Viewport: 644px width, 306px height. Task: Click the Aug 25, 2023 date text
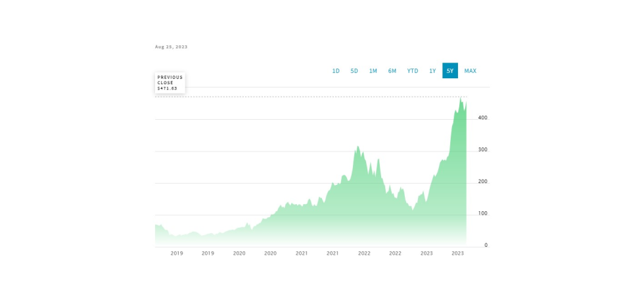point(172,47)
